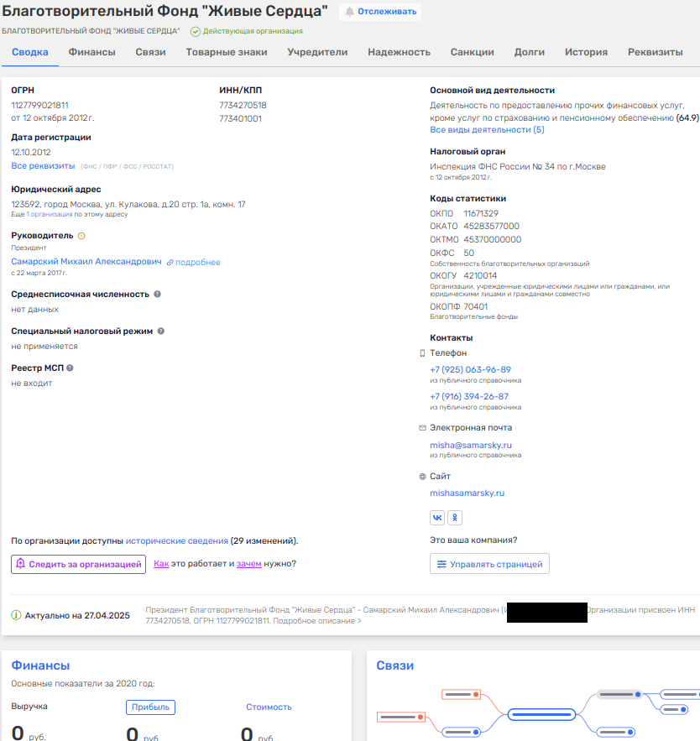Click help icon next to Среднесписочная численность
This screenshot has height=741, width=700.
[x=158, y=294]
